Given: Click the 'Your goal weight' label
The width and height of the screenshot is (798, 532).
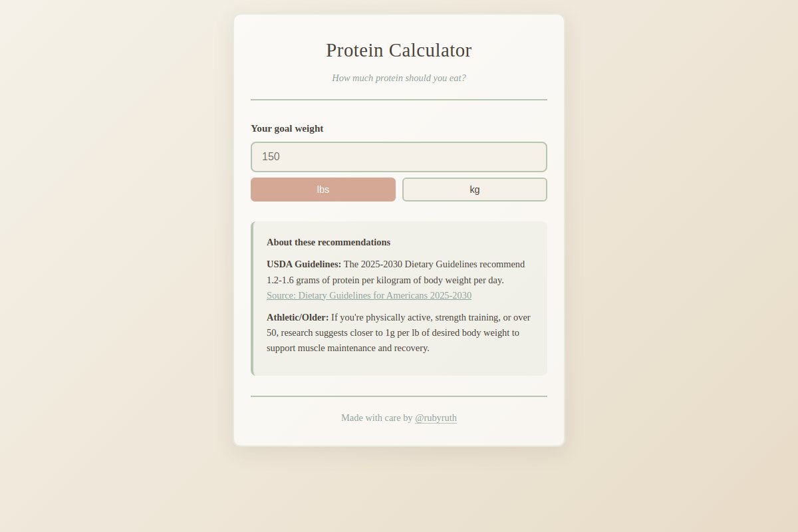Looking at the screenshot, I should coord(287,128).
